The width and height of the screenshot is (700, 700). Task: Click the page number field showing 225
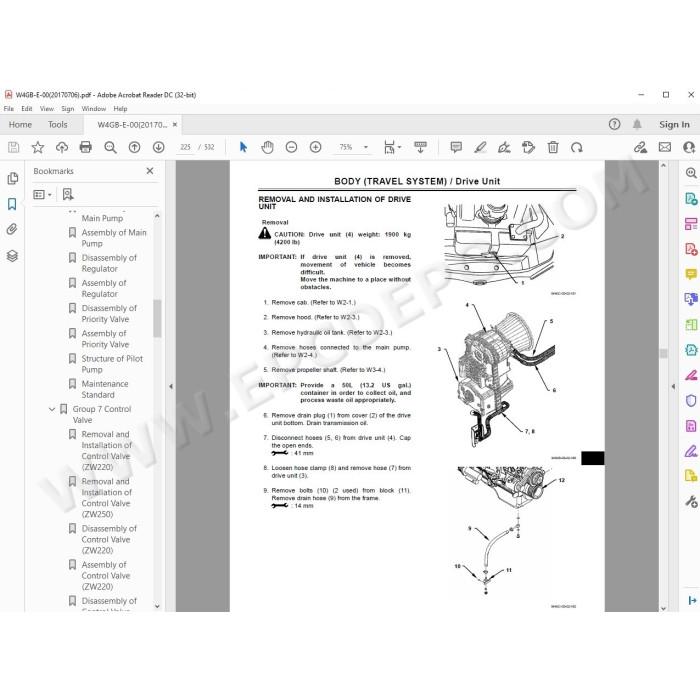[x=185, y=147]
